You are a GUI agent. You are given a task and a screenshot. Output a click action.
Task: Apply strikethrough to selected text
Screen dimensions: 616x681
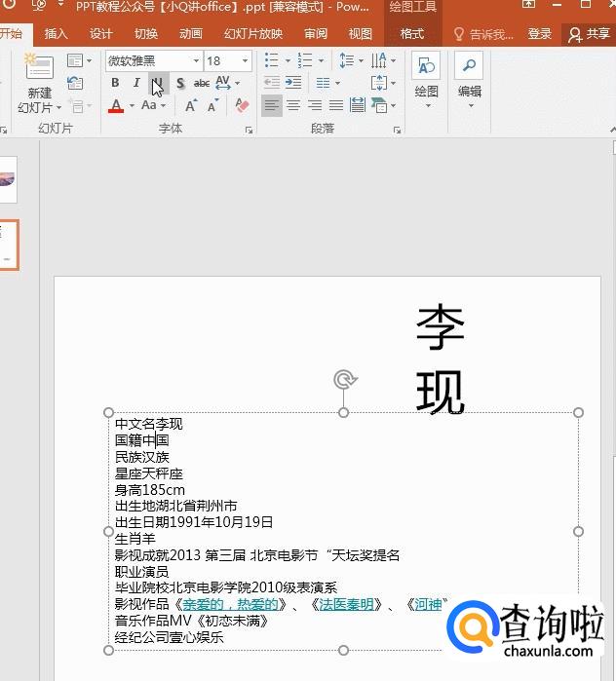click(202, 84)
